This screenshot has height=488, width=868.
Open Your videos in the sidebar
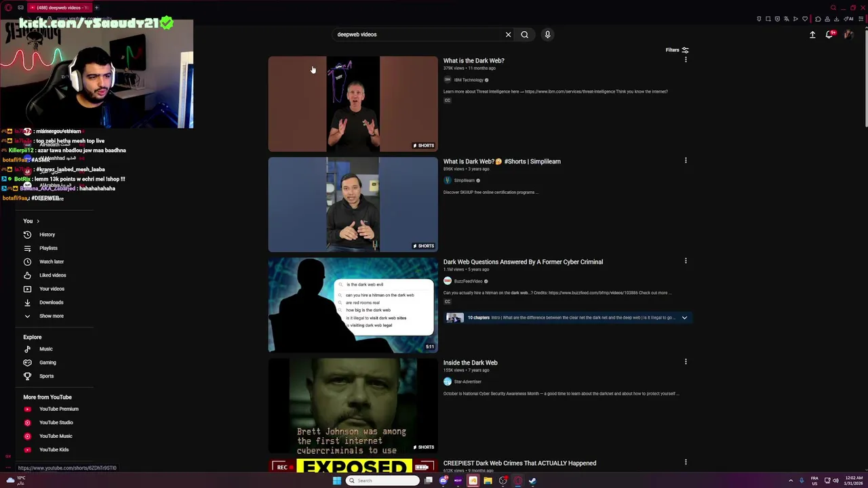tap(44, 289)
